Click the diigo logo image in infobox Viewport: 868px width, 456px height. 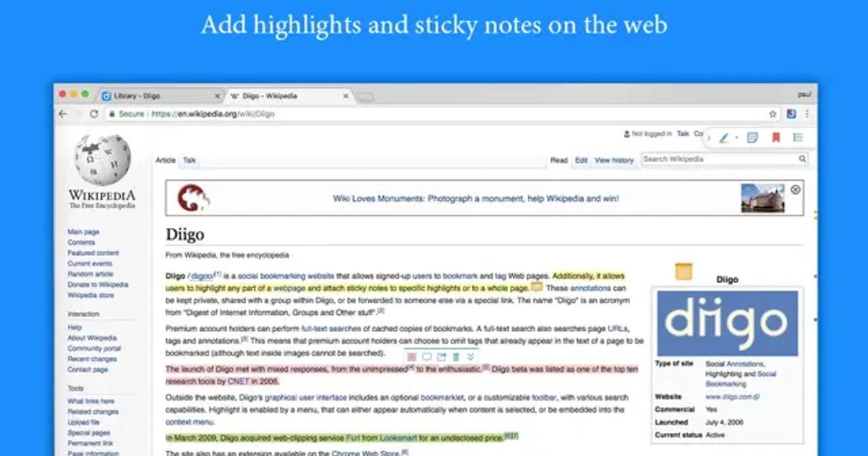[728, 324]
